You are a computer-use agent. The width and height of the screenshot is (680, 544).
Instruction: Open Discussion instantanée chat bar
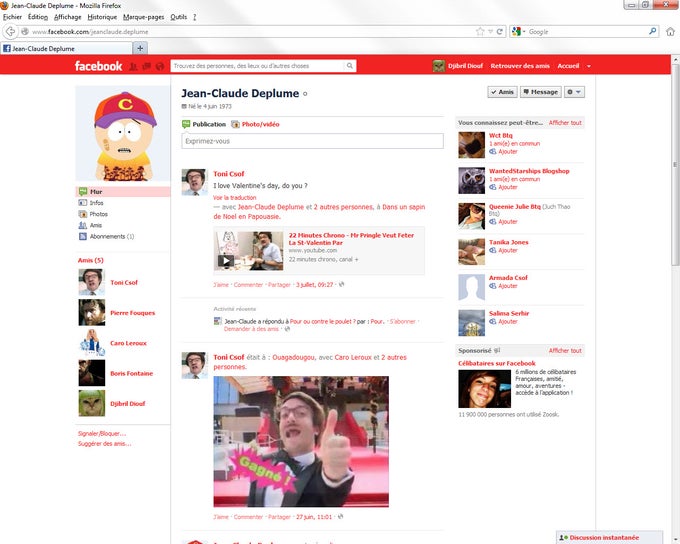coord(609,537)
